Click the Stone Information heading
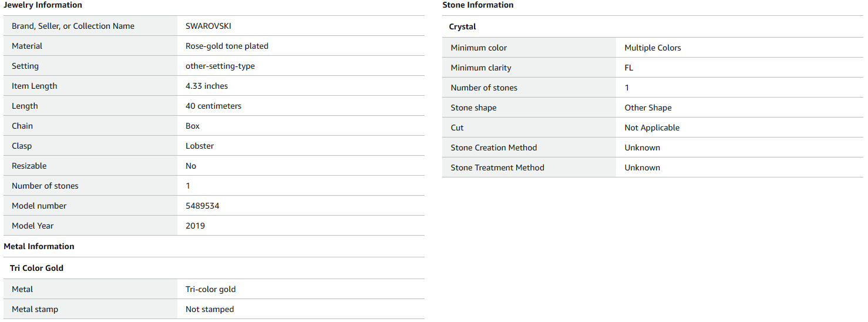This screenshot has width=868, height=322. pyautogui.click(x=477, y=5)
